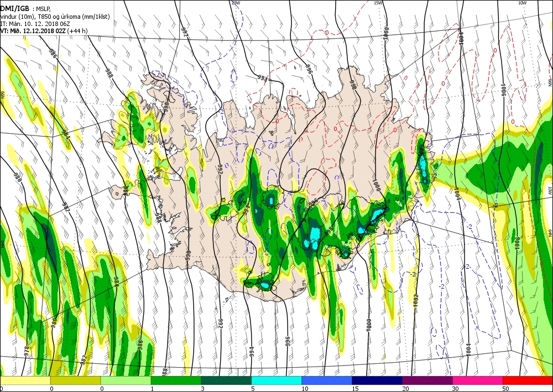
Task: Click the legend scale value '20'
Action: click(x=405, y=389)
